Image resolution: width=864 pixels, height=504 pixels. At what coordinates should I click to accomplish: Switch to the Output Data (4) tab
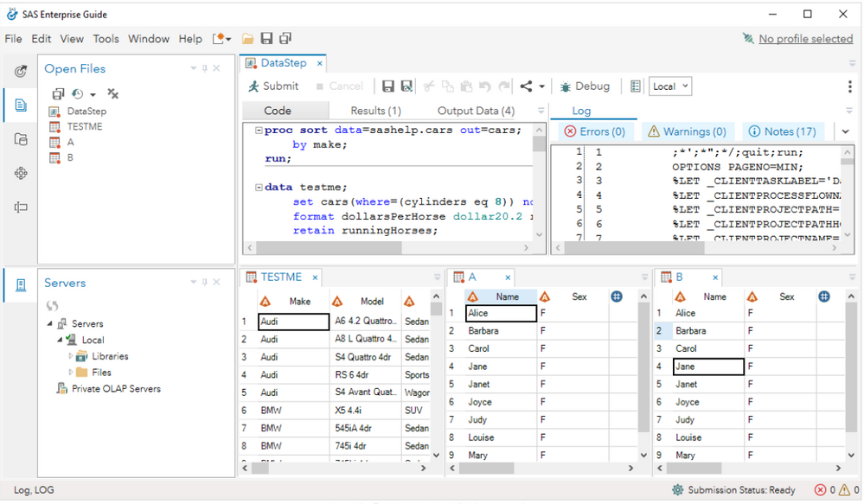coord(476,111)
